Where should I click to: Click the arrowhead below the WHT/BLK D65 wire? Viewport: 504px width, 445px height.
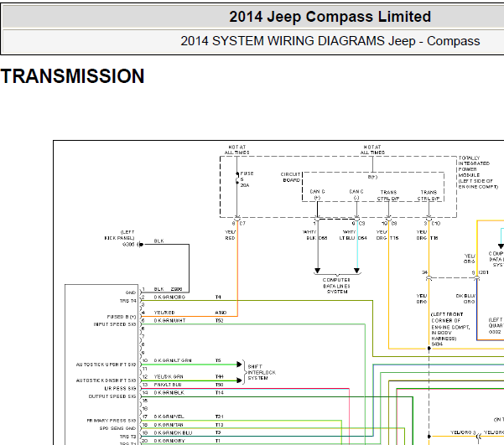coord(317,271)
